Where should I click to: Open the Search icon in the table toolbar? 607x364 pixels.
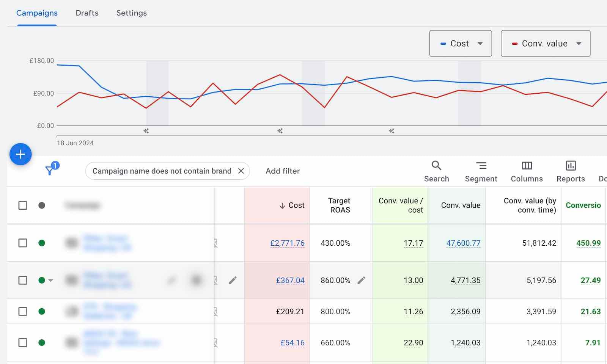tap(436, 166)
